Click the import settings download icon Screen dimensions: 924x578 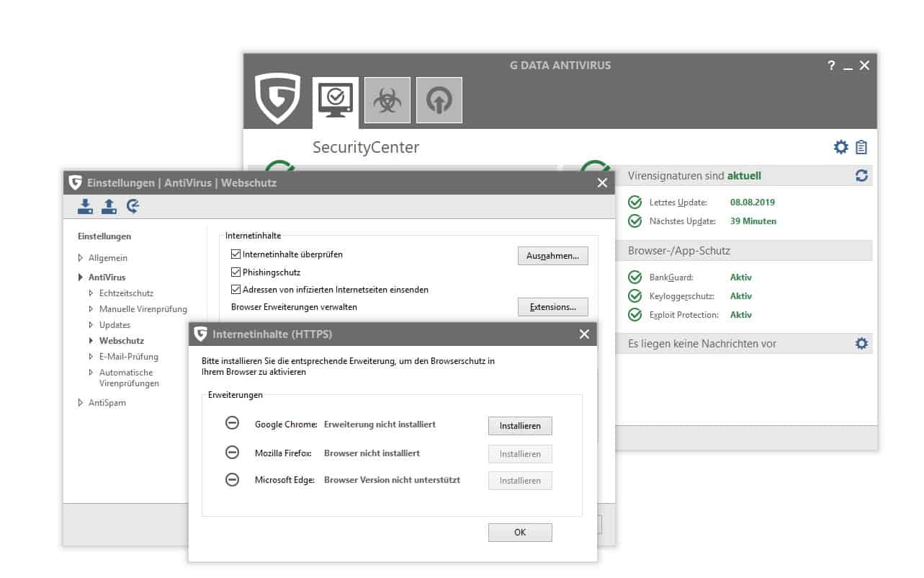pyautogui.click(x=85, y=207)
